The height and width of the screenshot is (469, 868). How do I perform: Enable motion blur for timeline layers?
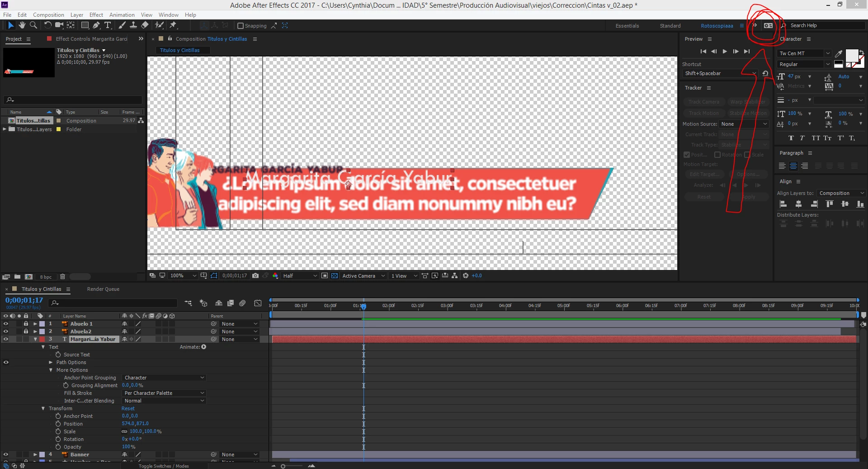242,303
